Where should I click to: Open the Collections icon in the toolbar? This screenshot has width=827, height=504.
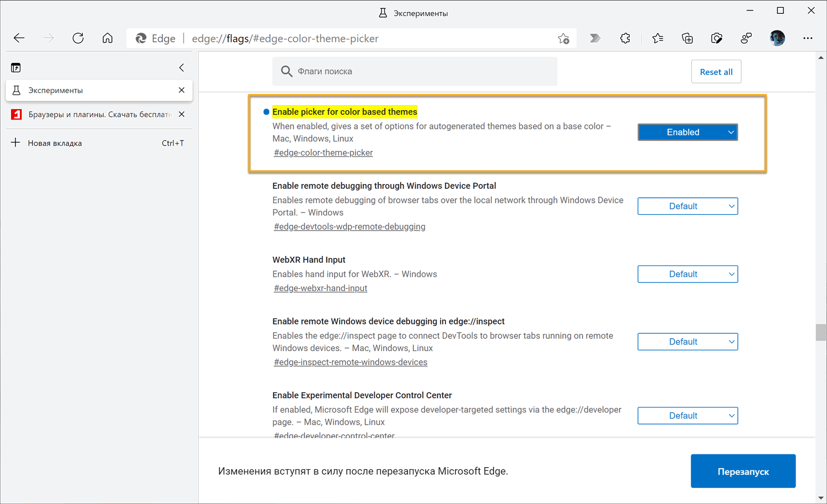(x=687, y=38)
